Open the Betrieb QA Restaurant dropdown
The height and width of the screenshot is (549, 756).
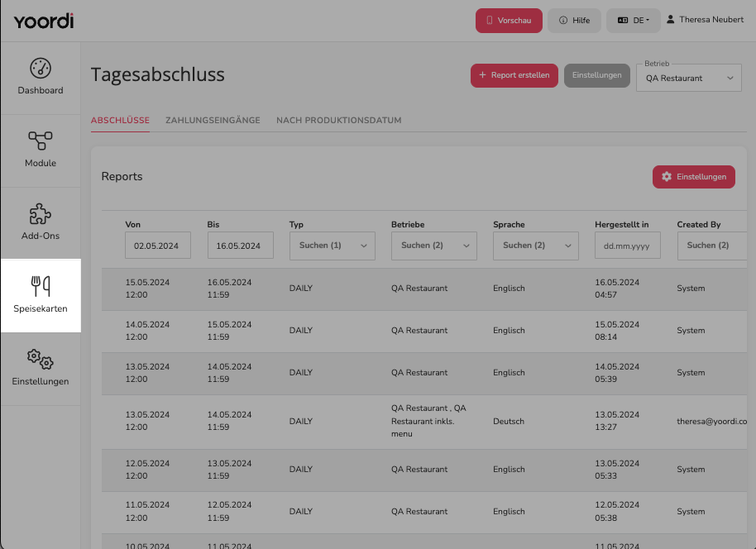(x=688, y=78)
